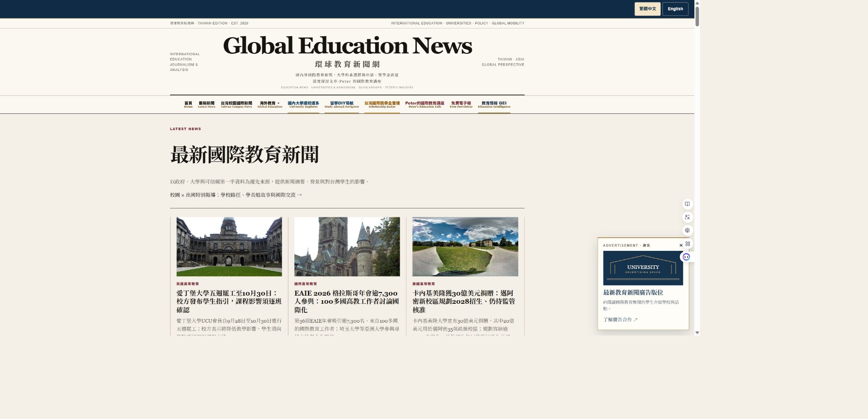The width and height of the screenshot is (868, 419).
Task: Click the Global Education News masthead title
Action: 347,46
